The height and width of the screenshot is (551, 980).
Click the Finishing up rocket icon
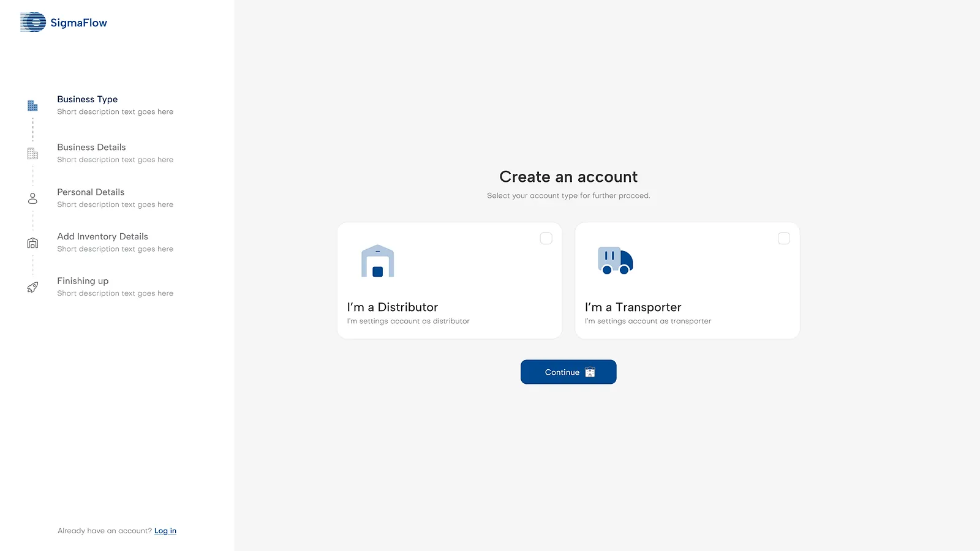tap(33, 287)
